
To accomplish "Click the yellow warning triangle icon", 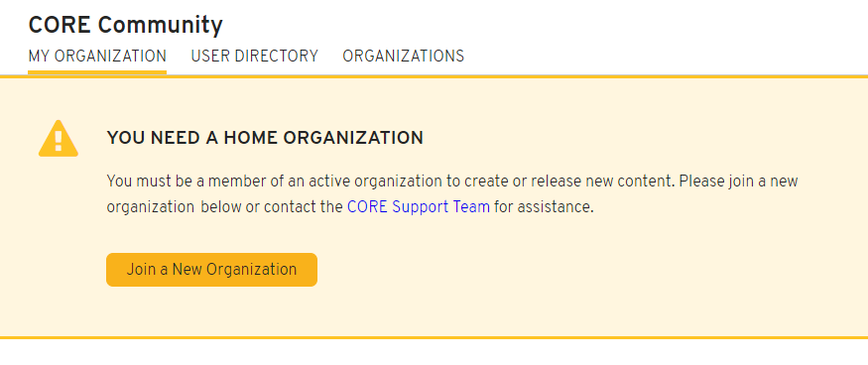I will pyautogui.click(x=59, y=139).
